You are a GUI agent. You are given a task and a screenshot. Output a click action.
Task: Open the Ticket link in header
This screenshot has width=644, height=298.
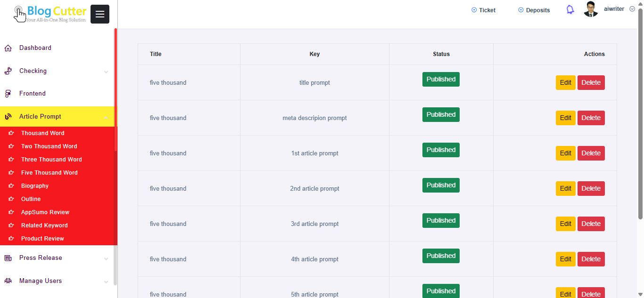pyautogui.click(x=483, y=10)
